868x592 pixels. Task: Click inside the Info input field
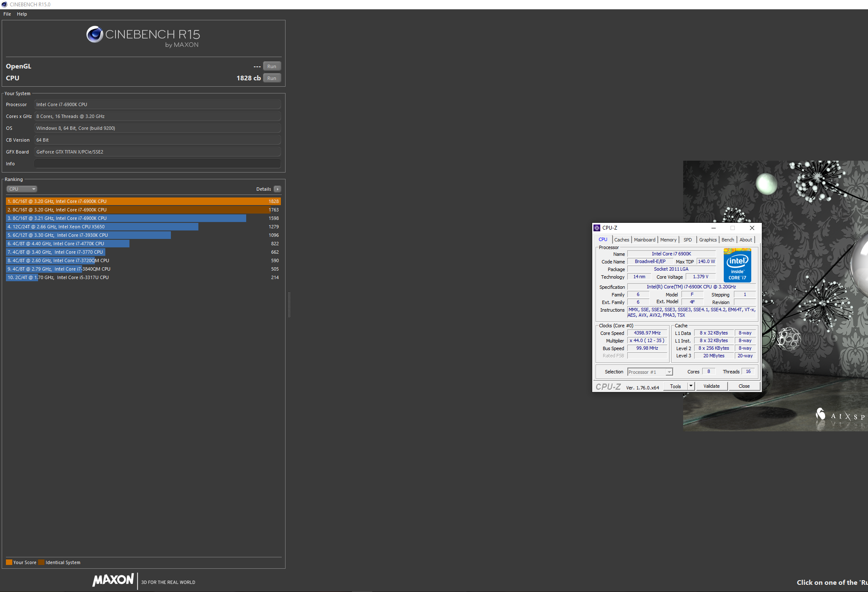[157, 164]
